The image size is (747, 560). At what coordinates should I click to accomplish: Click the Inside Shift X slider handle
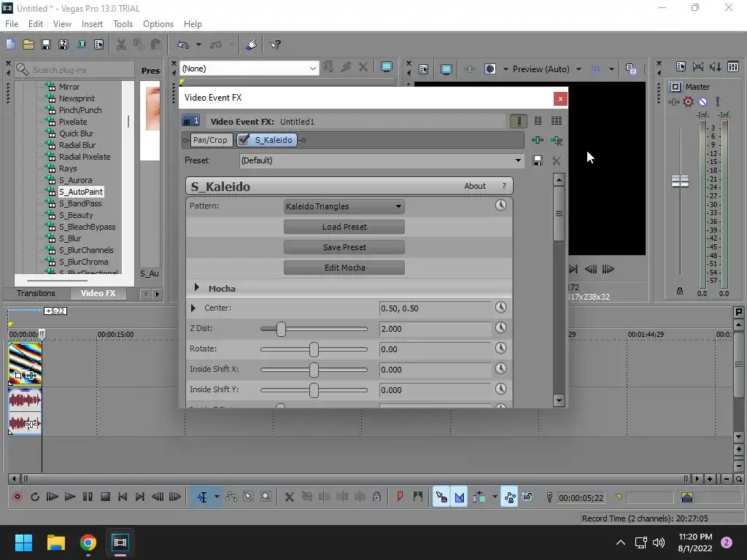(314, 370)
